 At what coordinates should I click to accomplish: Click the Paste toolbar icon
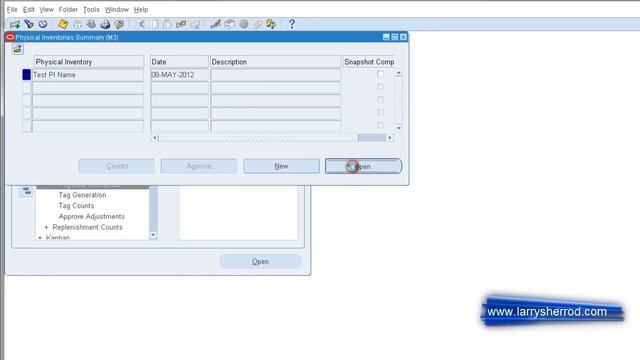pyautogui.click(x=167, y=24)
